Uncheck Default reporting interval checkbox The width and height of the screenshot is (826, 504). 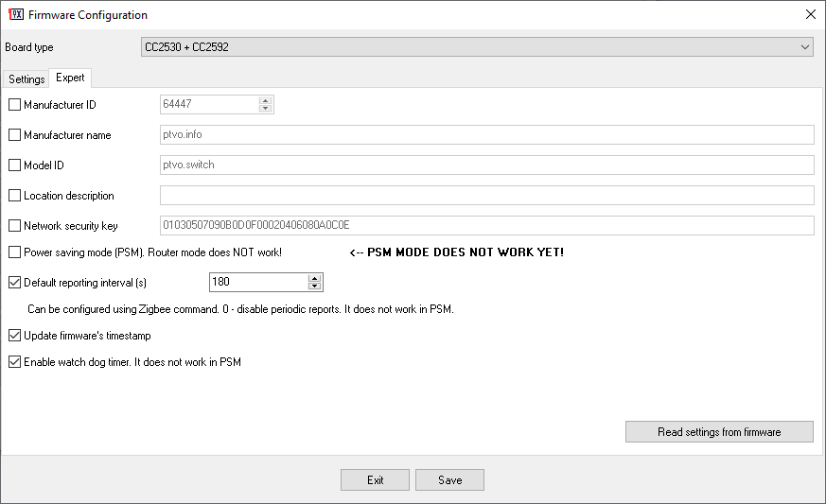(15, 283)
